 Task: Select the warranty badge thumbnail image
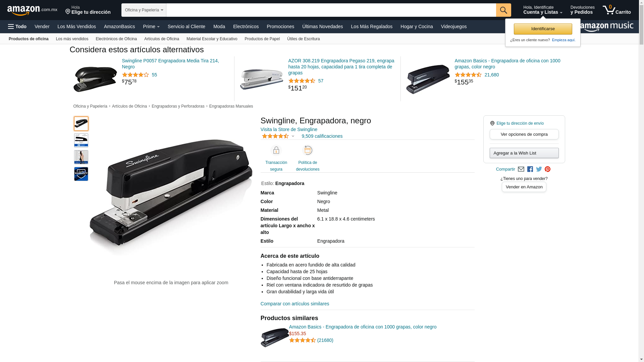(x=81, y=174)
